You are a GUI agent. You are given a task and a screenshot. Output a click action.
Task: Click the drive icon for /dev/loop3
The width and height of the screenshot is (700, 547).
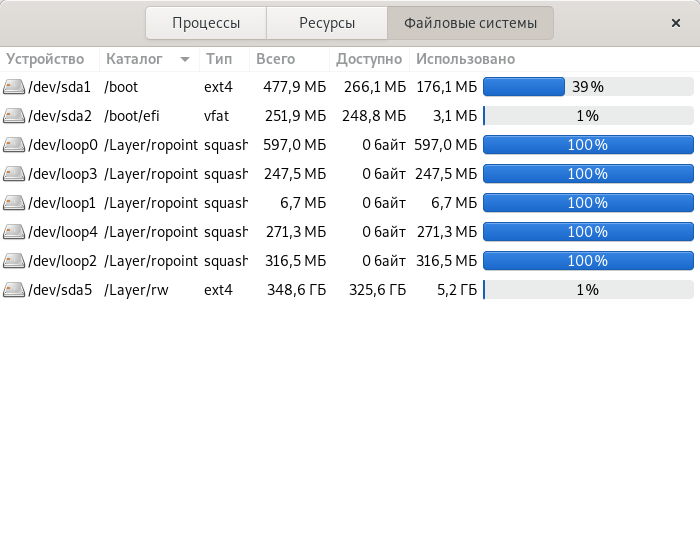coord(14,174)
